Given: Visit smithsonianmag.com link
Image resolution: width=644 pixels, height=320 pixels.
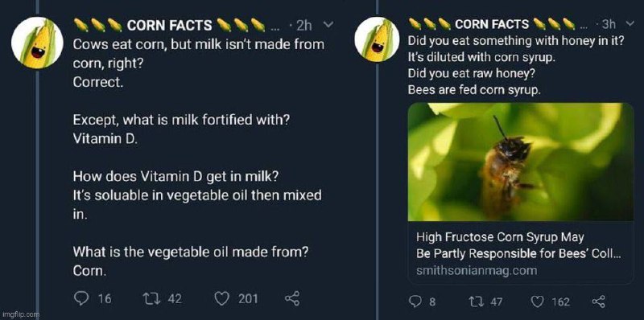Looking at the screenshot, I should point(477,271).
